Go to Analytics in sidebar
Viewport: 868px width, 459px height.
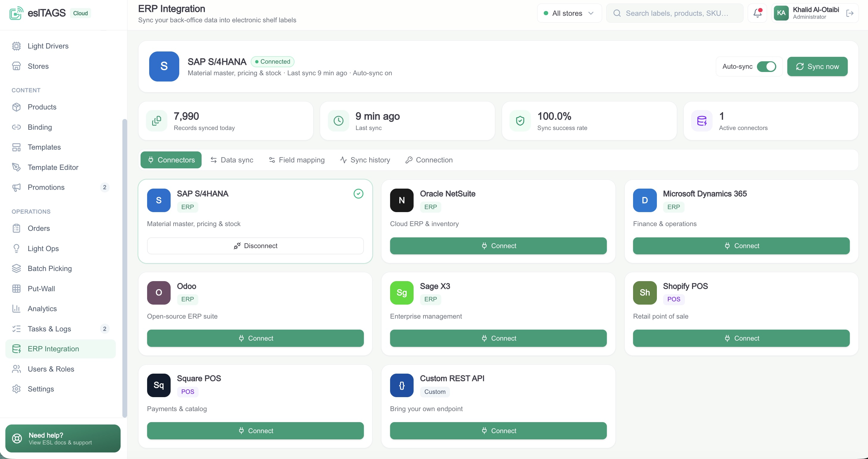coord(61,308)
